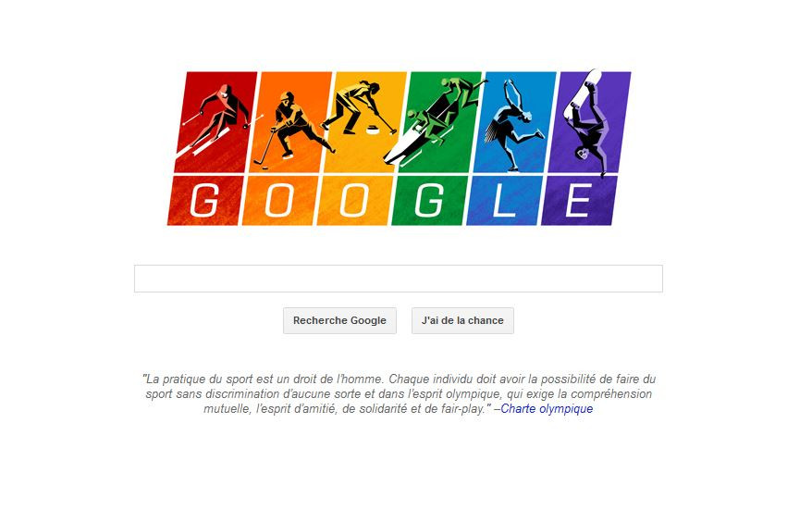Viewport: 812px width, 510px height.
Task: Click the J'ai de la chance button
Action: (x=462, y=321)
